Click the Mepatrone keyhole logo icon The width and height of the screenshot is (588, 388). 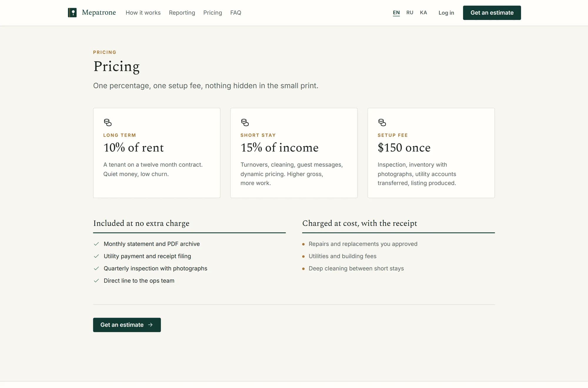(x=72, y=13)
